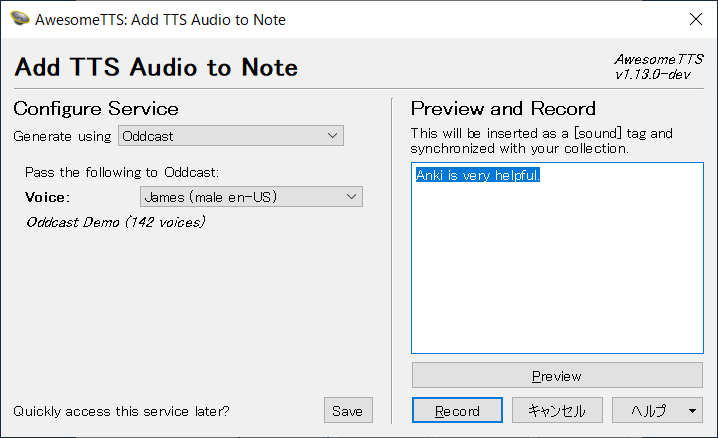Click the Preview button
Viewport: 718px width, 438px height.
click(557, 376)
